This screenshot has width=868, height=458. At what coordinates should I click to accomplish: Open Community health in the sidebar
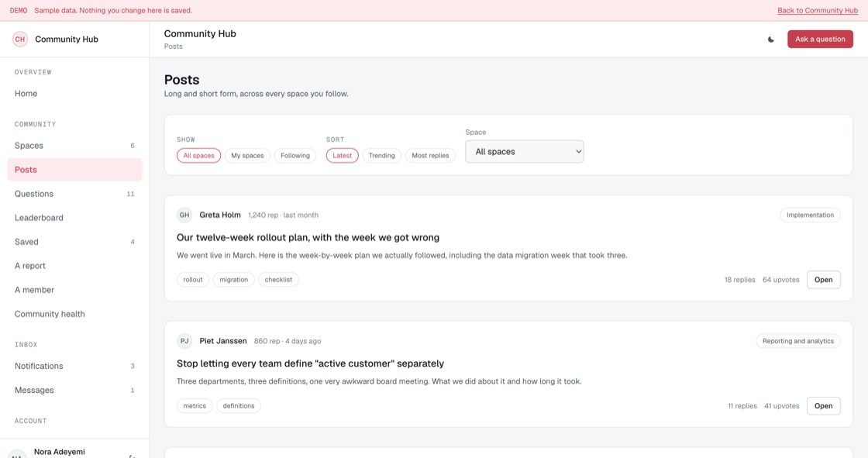[x=74, y=314]
